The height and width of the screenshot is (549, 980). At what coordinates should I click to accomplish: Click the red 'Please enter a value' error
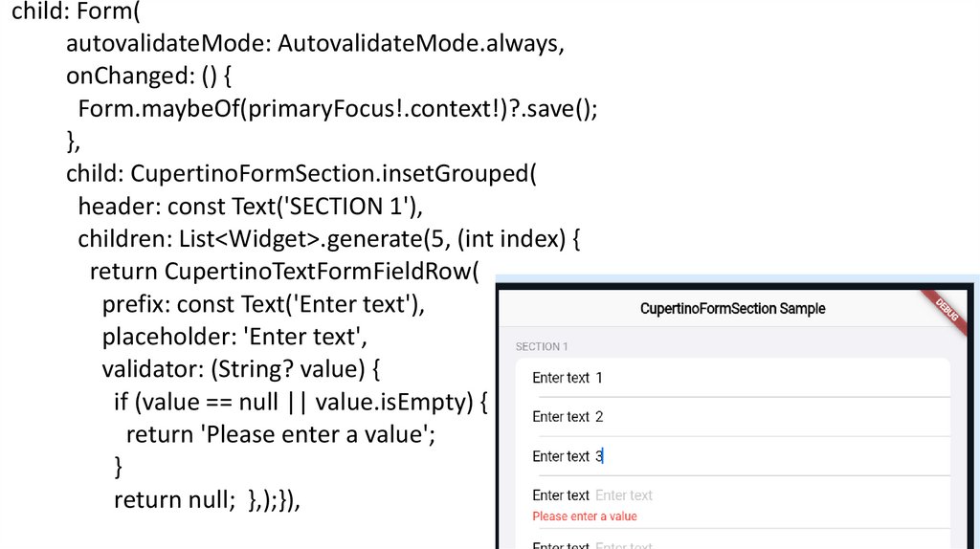585,516
